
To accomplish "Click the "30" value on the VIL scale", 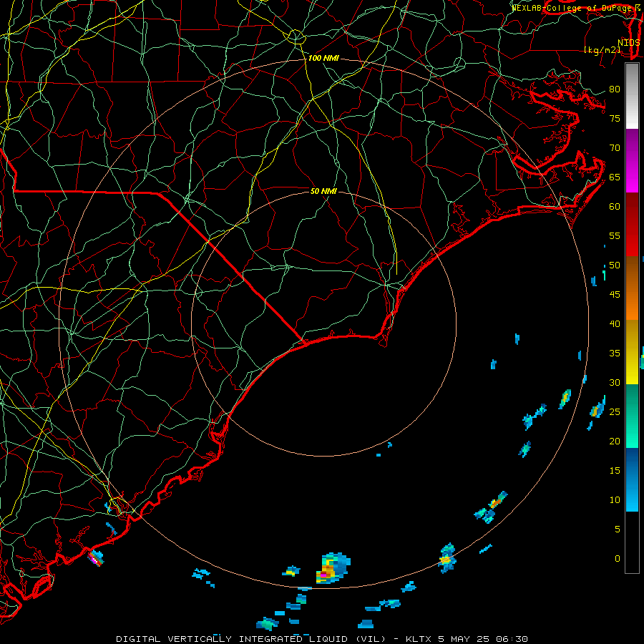I will [x=615, y=382].
